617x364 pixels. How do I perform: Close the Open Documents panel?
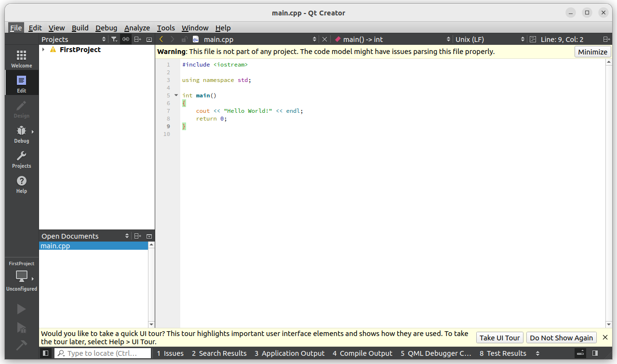pos(149,236)
